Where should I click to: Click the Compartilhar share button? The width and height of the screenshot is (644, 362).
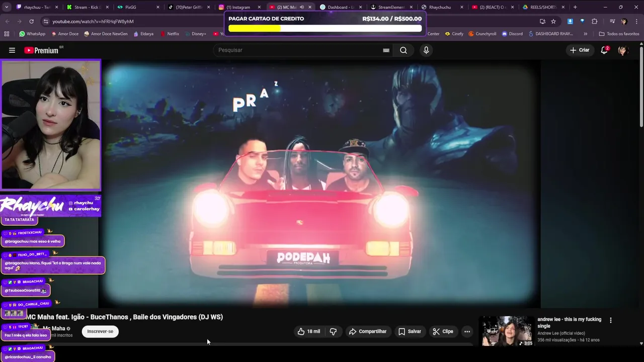368,331
